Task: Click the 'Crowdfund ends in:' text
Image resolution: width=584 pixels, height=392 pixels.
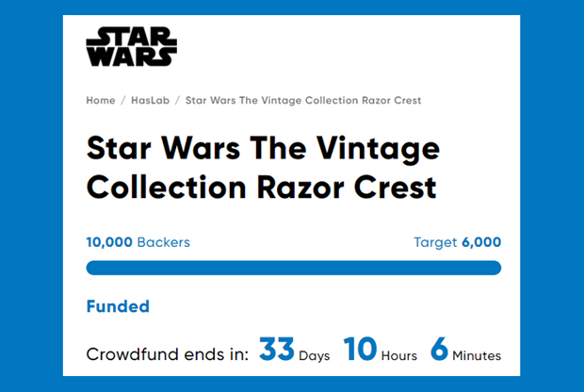Action: [168, 354]
